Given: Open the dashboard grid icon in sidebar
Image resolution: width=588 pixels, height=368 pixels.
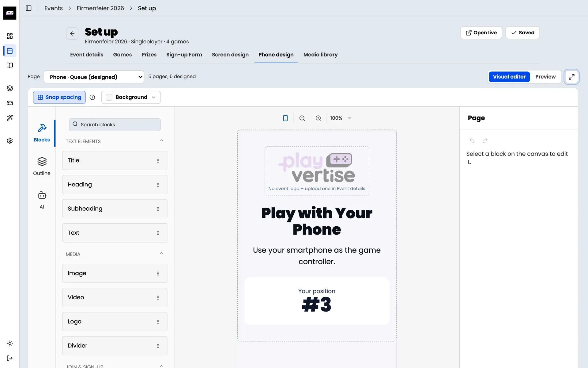Looking at the screenshot, I should (x=10, y=36).
